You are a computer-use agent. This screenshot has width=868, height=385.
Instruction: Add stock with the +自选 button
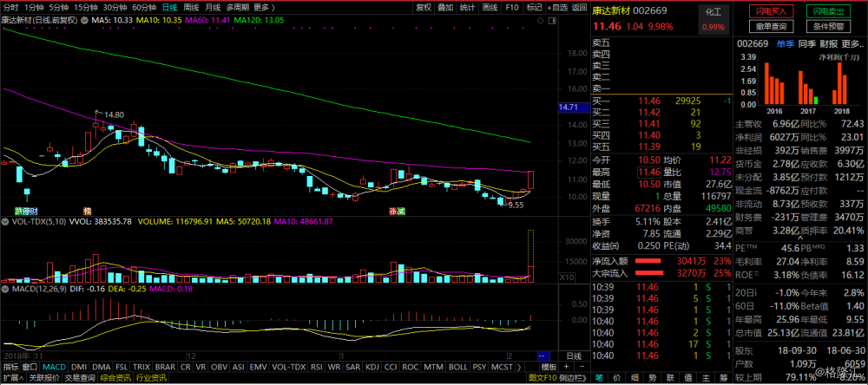pyautogui.click(x=557, y=7)
